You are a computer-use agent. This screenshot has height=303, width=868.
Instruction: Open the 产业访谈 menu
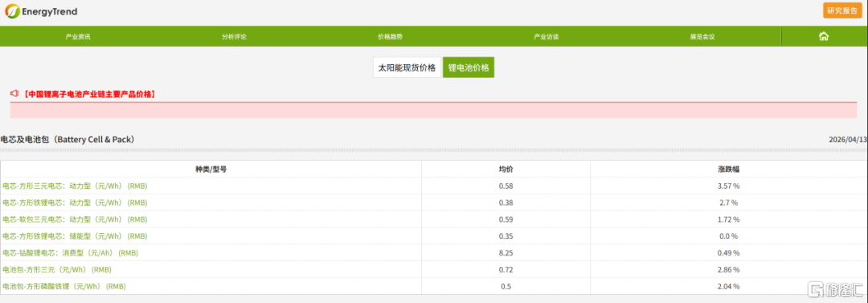click(x=546, y=37)
